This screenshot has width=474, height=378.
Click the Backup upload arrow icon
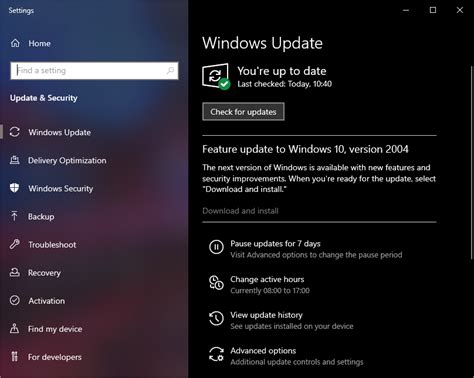click(x=15, y=216)
